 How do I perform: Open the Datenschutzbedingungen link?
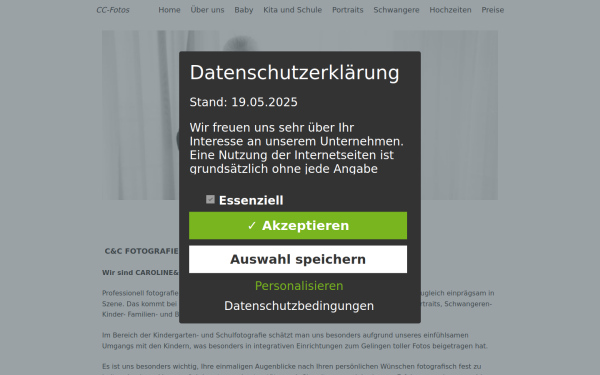(x=299, y=306)
